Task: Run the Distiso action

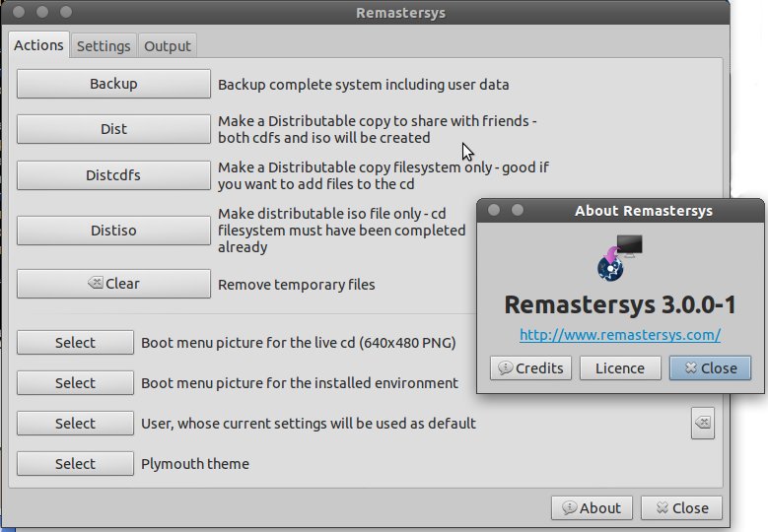Action: [x=113, y=231]
